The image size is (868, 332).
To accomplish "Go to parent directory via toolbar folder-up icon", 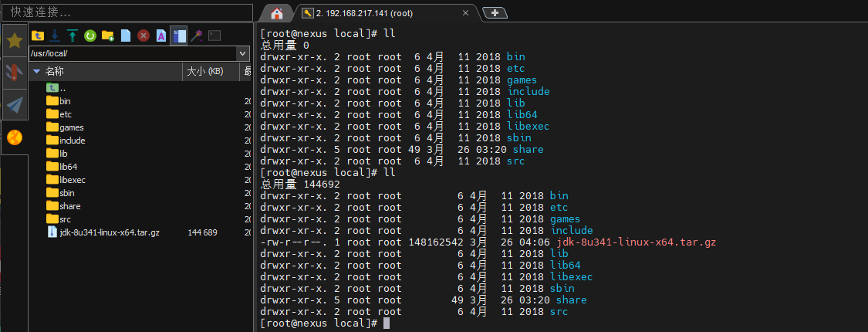I will [x=37, y=36].
